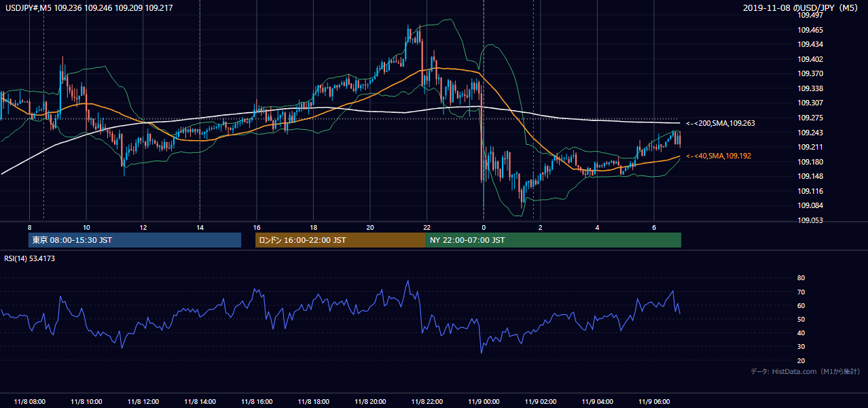This screenshot has width=868, height=408.
Task: Click RSI scale value 30
Action: tap(801, 347)
